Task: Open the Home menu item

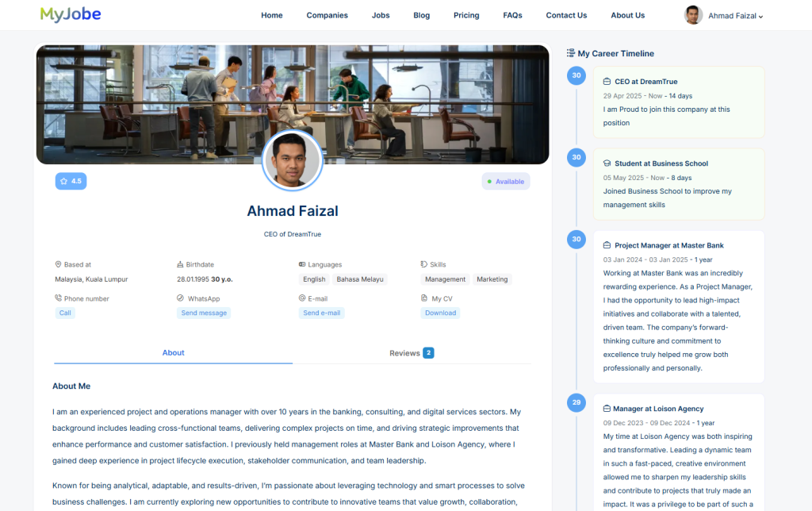Action: [272, 16]
